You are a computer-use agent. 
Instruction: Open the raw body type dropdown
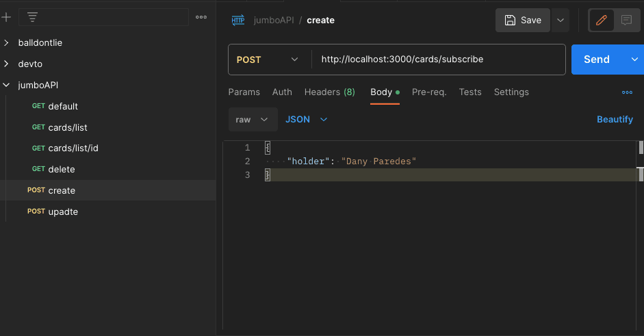253,119
